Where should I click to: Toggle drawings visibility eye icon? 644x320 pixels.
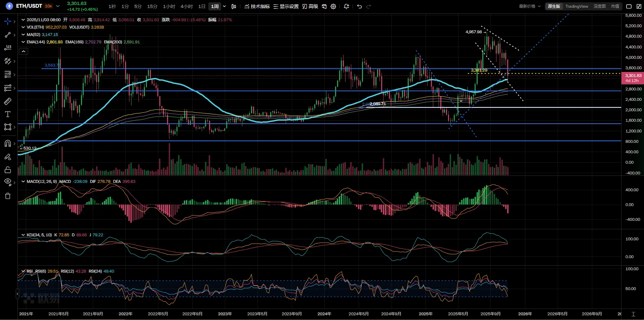(7, 182)
